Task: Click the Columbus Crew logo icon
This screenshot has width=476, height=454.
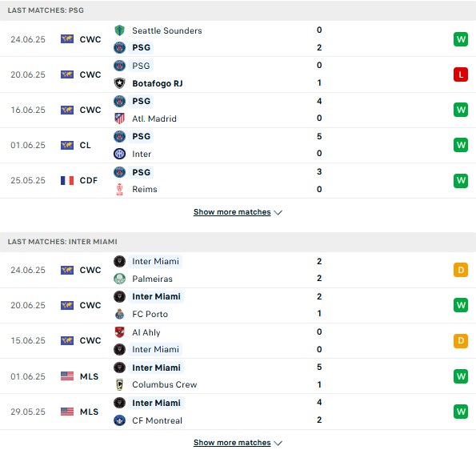Action: [120, 384]
